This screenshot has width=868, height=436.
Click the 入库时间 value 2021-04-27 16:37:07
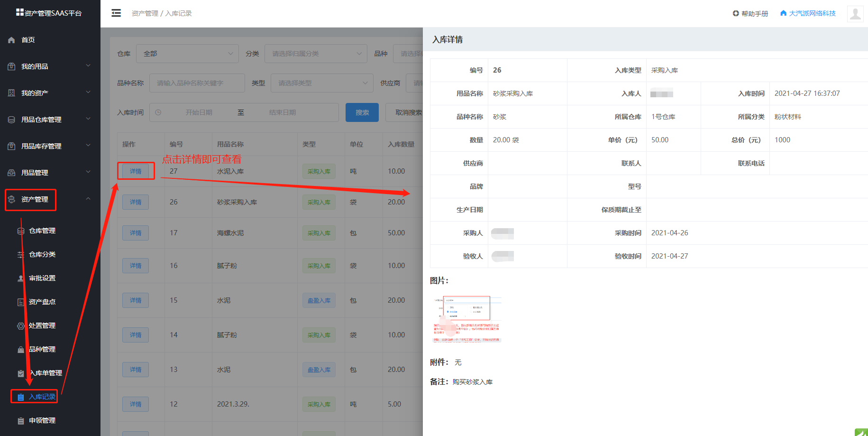[807, 93]
